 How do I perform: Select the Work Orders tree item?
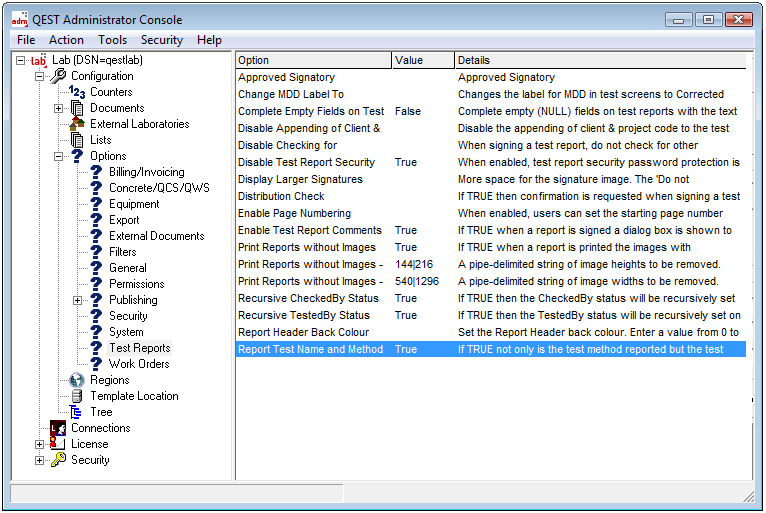(x=139, y=364)
